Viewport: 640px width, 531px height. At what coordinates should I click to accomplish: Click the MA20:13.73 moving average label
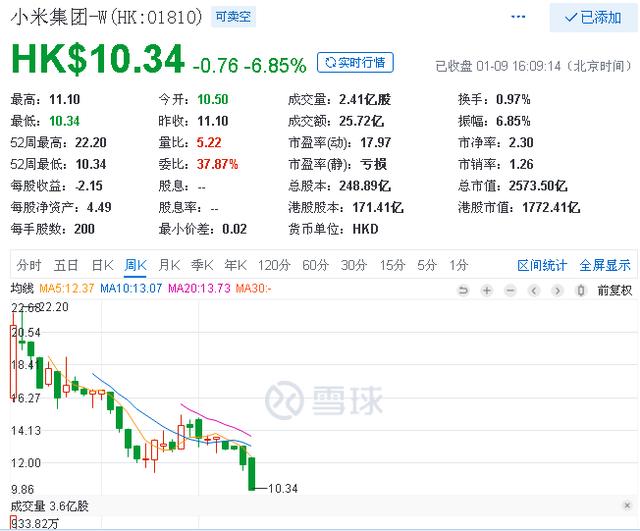[199, 289]
